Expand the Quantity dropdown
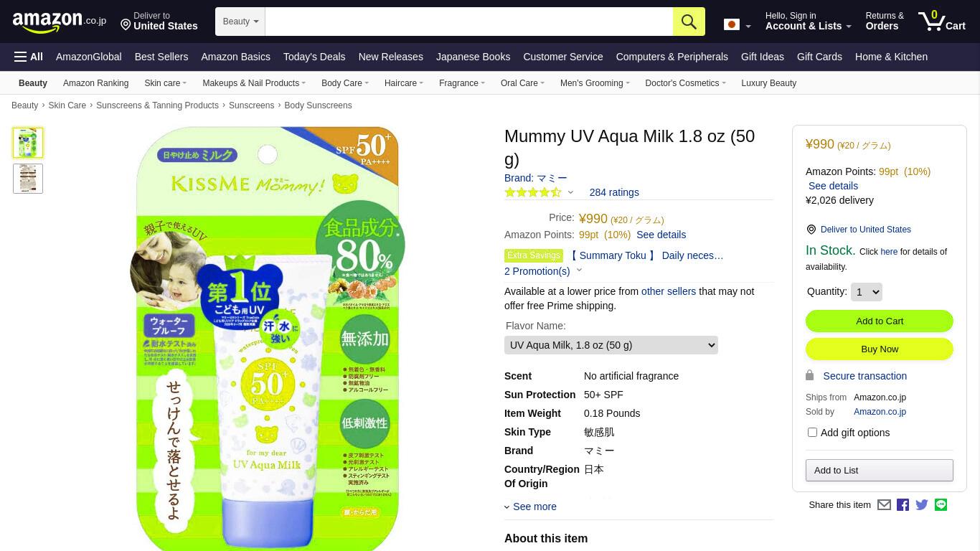 [866, 292]
